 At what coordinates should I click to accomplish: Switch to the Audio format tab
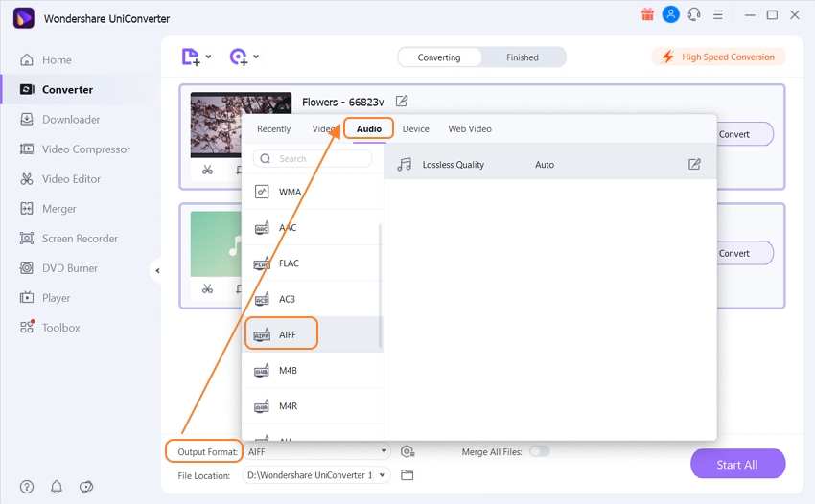[x=369, y=128]
